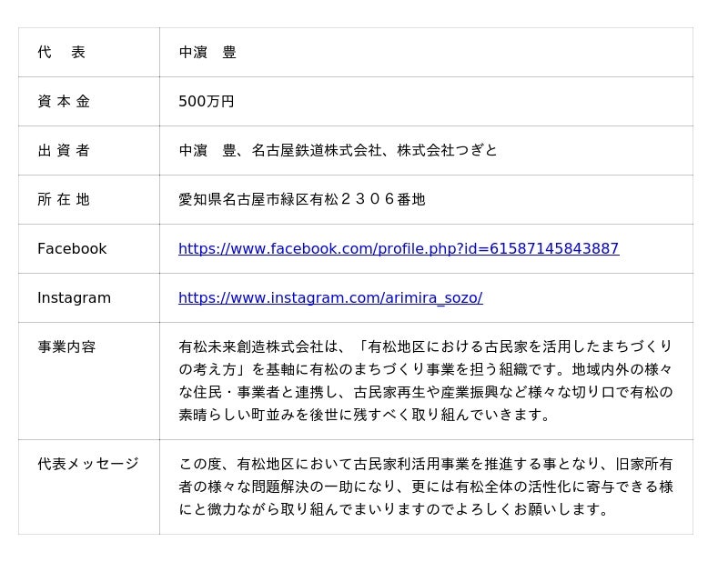Select the 500万円 capital value

click(x=207, y=101)
